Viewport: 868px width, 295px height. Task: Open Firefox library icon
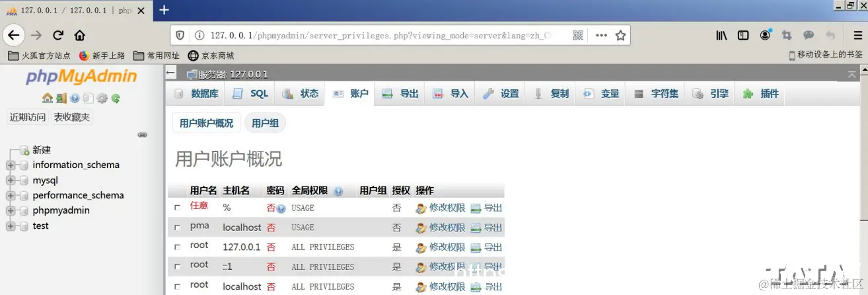point(721,35)
